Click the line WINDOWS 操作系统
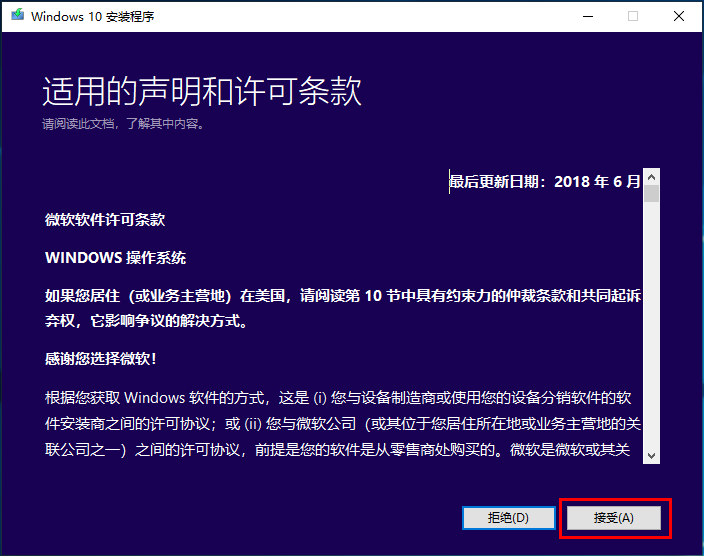 115,258
